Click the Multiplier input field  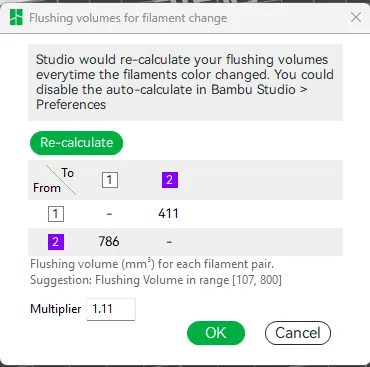[x=111, y=309]
